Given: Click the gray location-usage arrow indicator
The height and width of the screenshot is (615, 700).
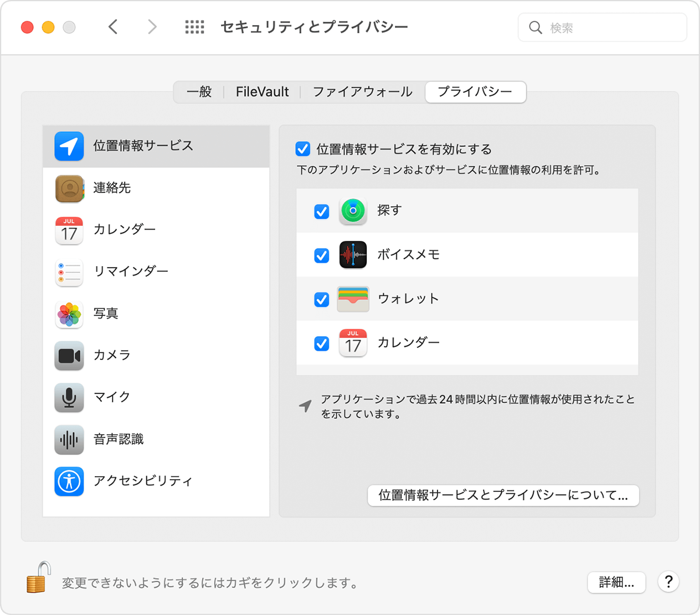Looking at the screenshot, I should [305, 406].
